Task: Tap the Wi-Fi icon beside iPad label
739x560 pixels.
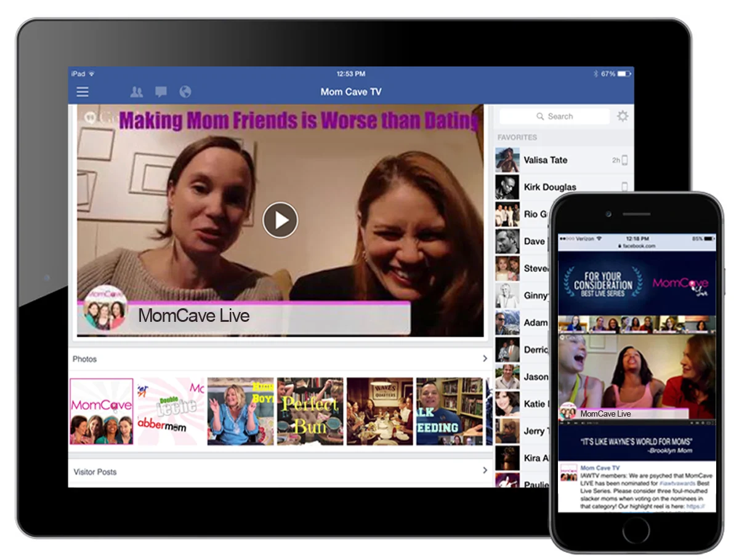Action: (x=92, y=74)
